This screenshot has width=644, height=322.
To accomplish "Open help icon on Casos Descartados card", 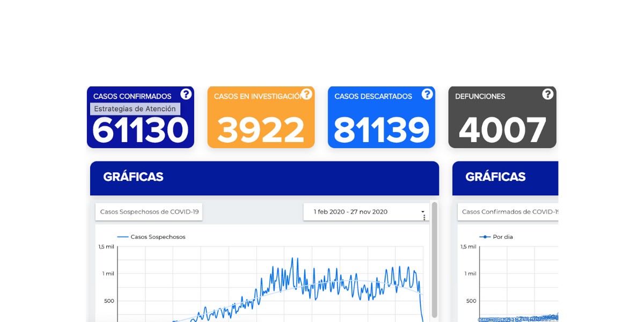I will 427,94.
